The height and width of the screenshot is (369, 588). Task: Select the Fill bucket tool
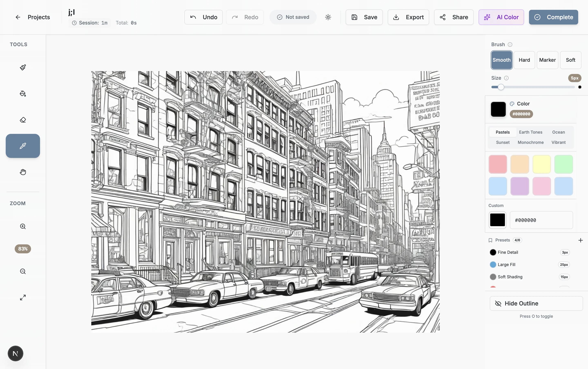point(22,93)
